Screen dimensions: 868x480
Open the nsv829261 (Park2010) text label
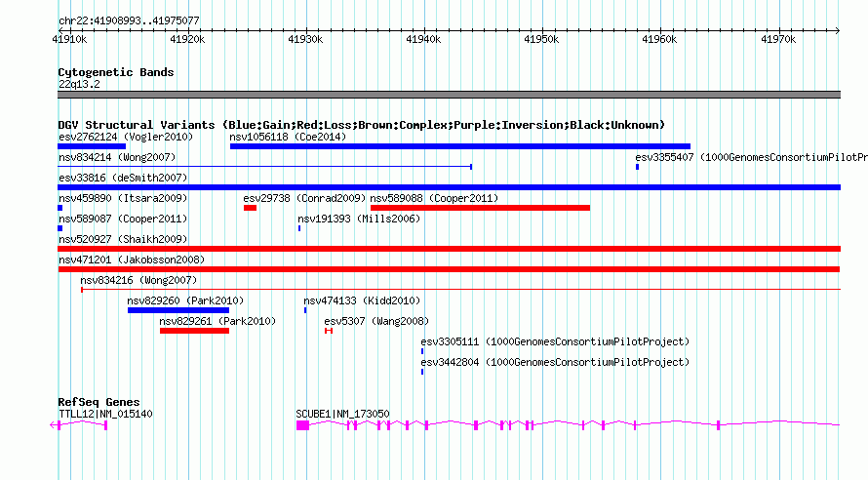click(x=217, y=321)
